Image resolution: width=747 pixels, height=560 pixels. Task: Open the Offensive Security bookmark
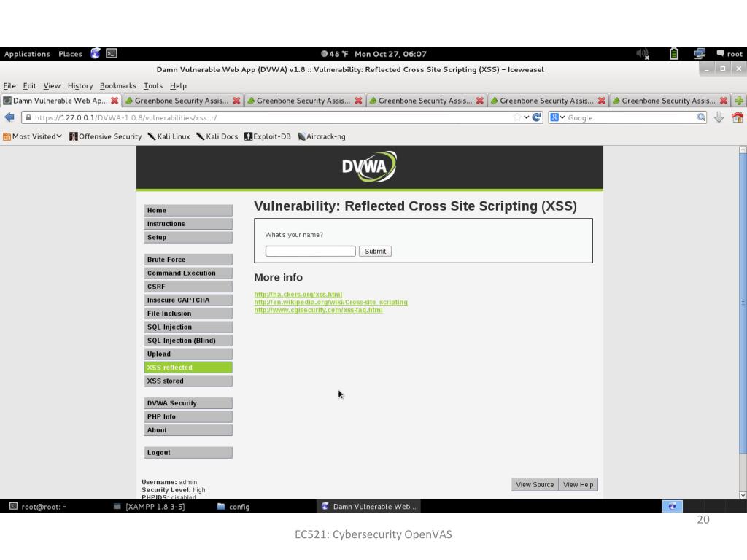coord(105,136)
